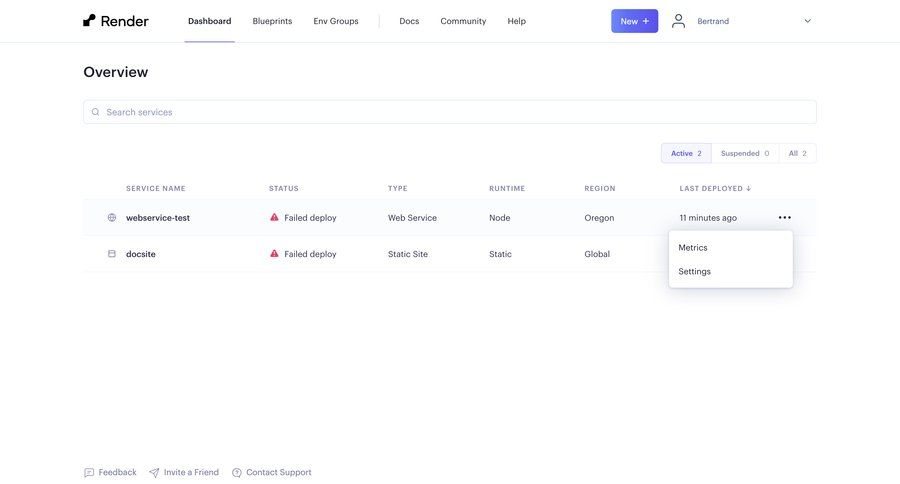Click webservice-test failed deploy warning icon
This screenshot has height=484, width=900.
(275, 217)
